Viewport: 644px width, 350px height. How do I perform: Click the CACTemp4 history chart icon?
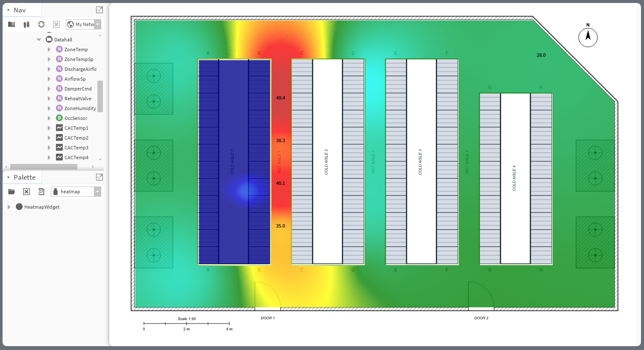(59, 157)
